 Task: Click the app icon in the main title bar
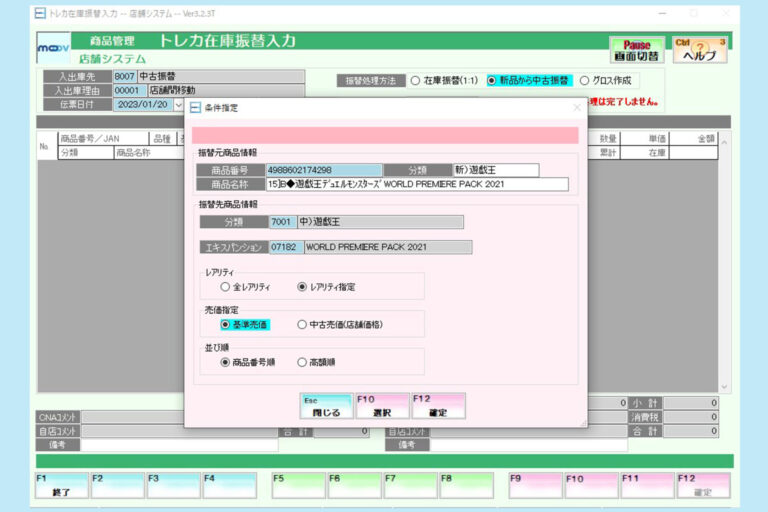point(40,13)
